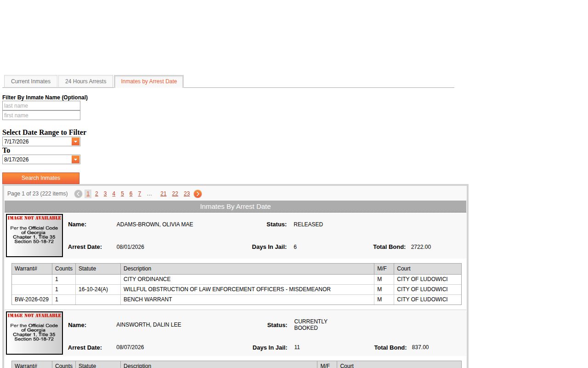The height and width of the screenshot is (368, 588).
Task: Switch to the 24 Hours Arrests tab
Action: tap(85, 81)
